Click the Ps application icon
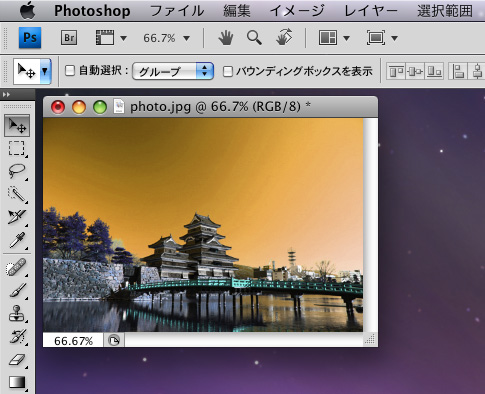Screen dimensions: 485x394 pos(30,38)
